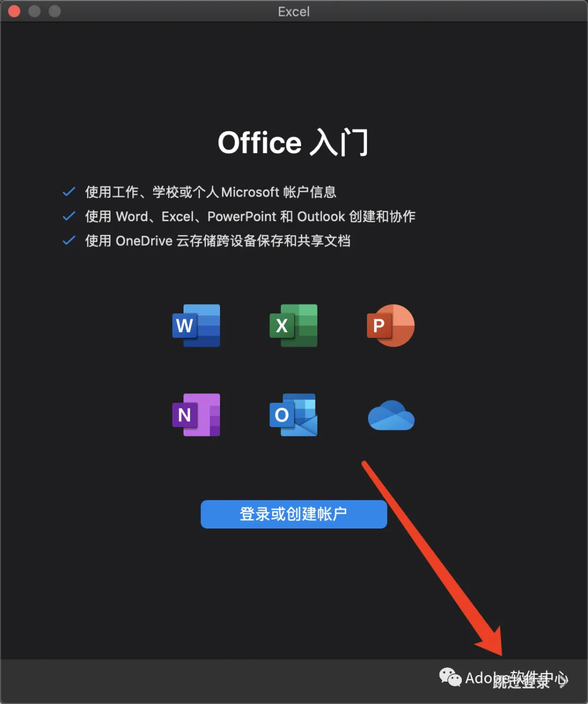Close the window with the red button
This screenshot has width=588, height=704.
click(x=15, y=11)
